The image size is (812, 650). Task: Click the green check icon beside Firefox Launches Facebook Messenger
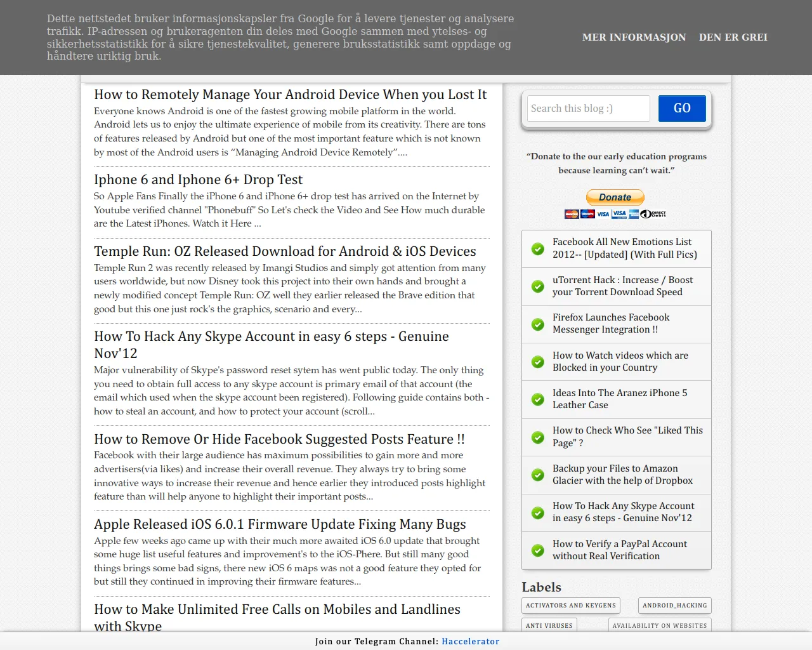coord(538,324)
